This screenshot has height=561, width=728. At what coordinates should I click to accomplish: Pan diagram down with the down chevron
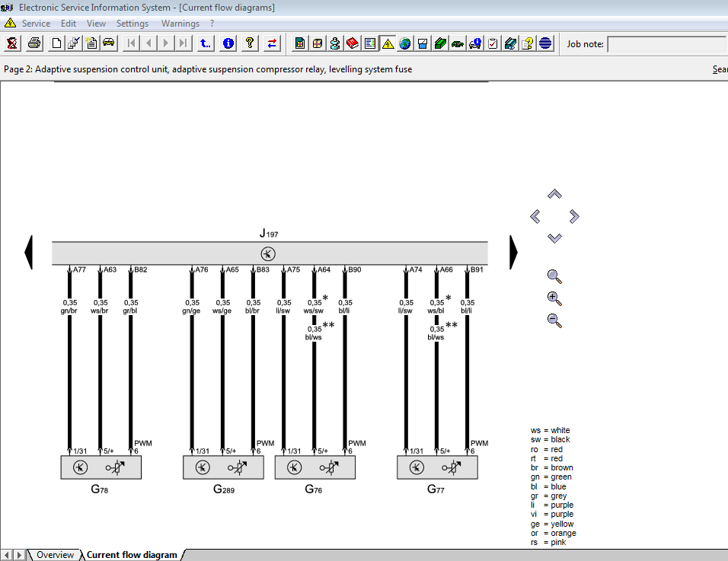pyautogui.click(x=554, y=238)
